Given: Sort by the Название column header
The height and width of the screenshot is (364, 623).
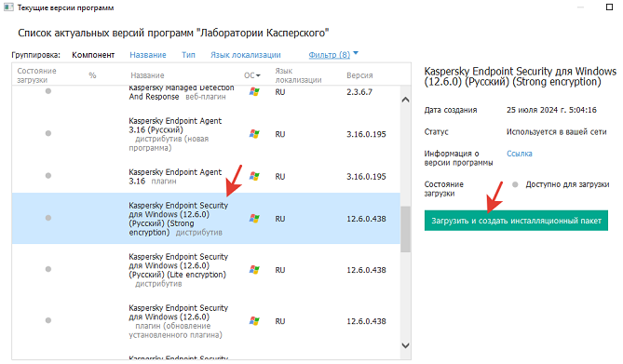Looking at the screenshot, I should coord(147,75).
